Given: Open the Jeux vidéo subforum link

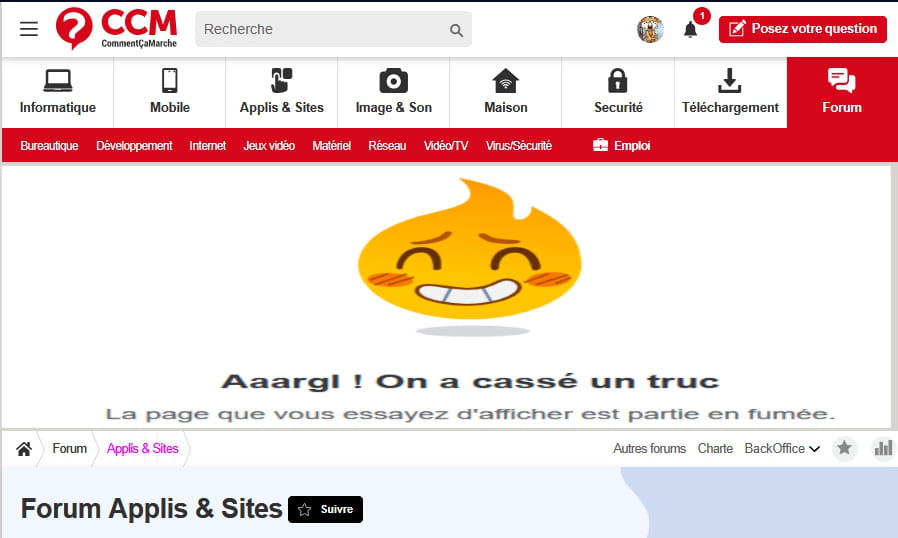Looking at the screenshot, I should [x=269, y=145].
